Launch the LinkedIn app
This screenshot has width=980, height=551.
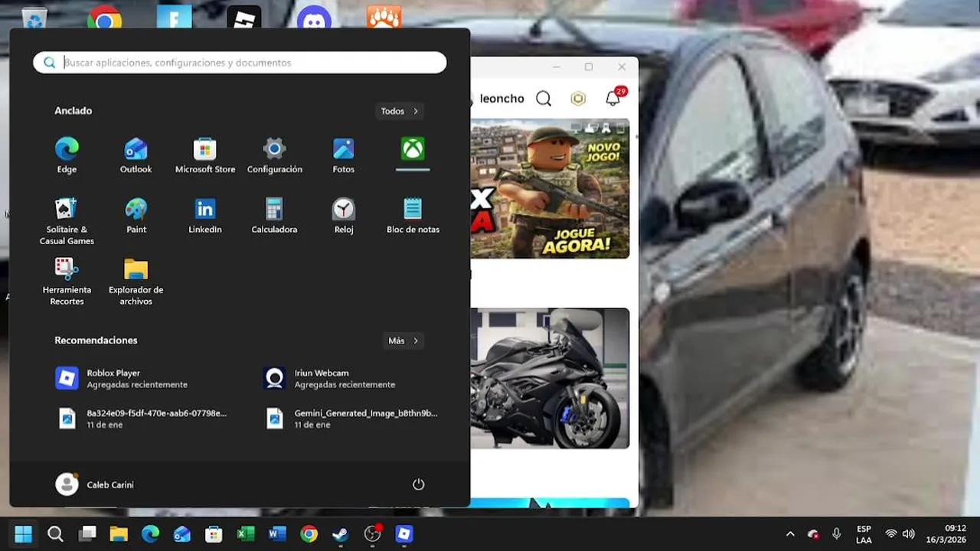[205, 216]
